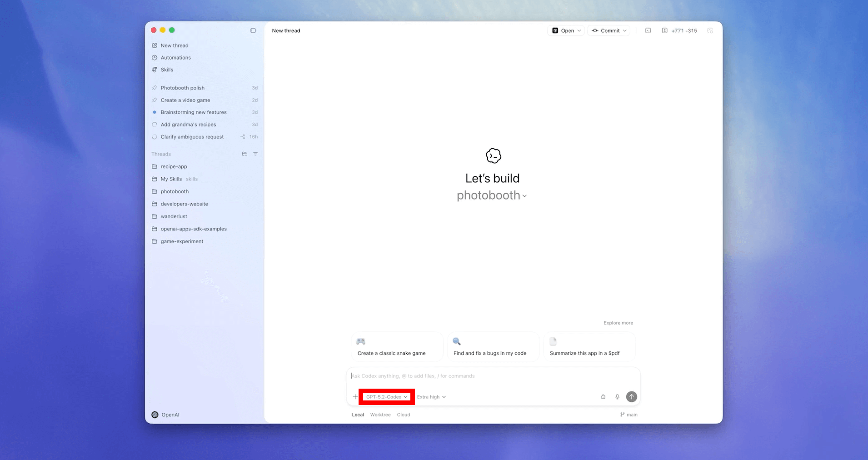Toggle the sidebar panel icon

[x=253, y=30]
